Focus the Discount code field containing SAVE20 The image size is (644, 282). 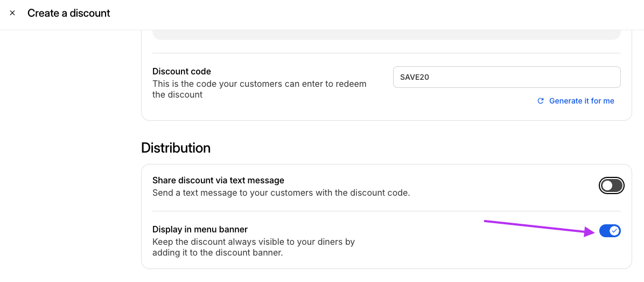coord(506,77)
